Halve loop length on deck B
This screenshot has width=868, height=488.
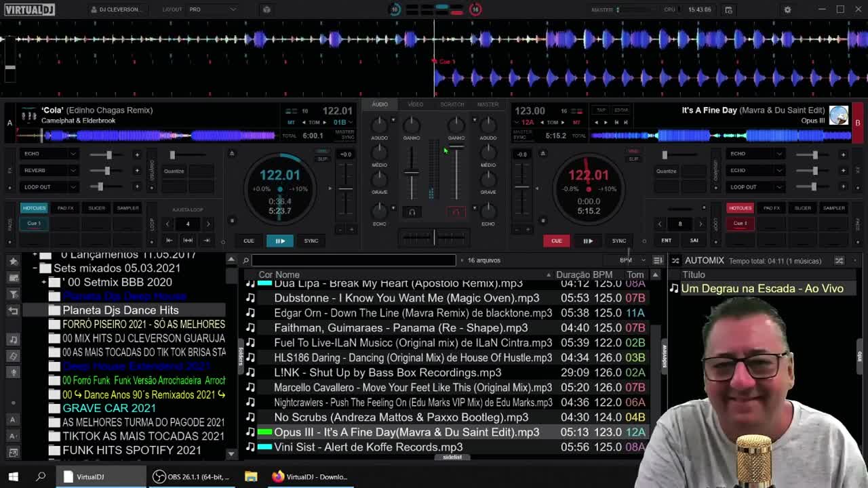point(660,224)
